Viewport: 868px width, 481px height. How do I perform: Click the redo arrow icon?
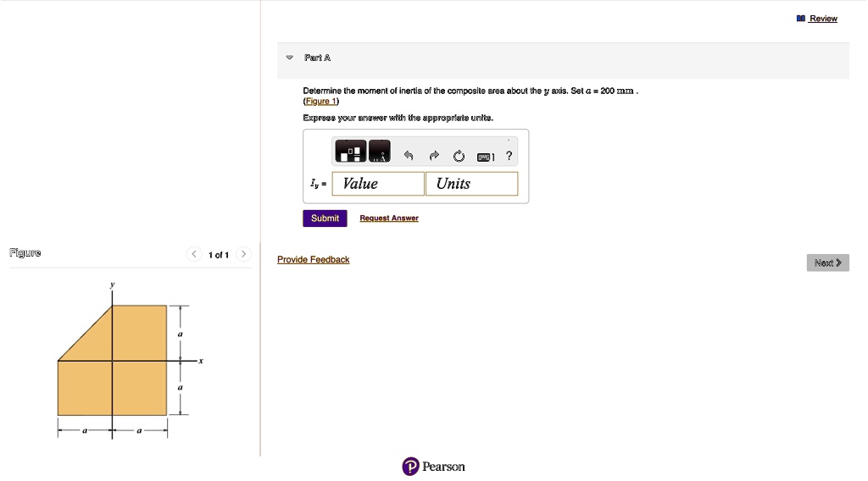click(x=433, y=156)
